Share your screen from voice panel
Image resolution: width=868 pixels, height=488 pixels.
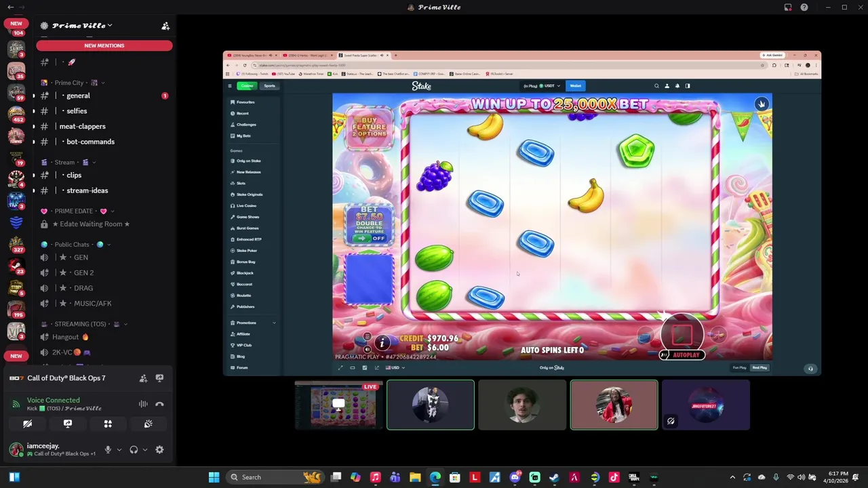click(x=68, y=424)
